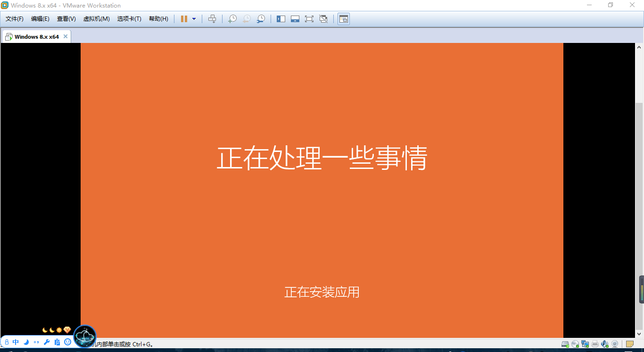Select the Windows 8.x x64 tab
Image resolution: width=644 pixels, height=352 pixels.
[36, 36]
